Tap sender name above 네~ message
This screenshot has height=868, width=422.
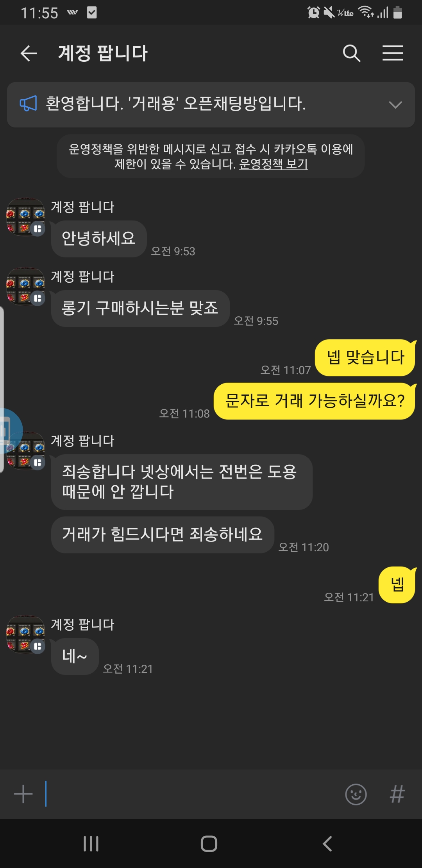coord(82,624)
